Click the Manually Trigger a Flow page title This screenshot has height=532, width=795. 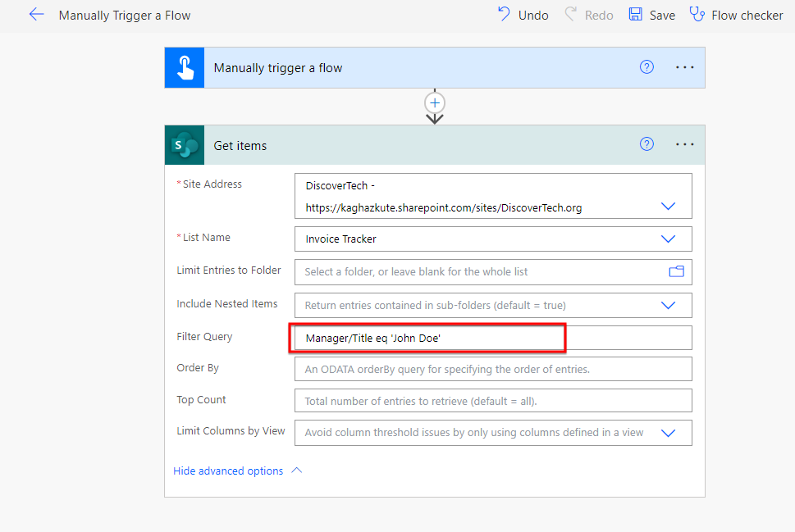[125, 16]
